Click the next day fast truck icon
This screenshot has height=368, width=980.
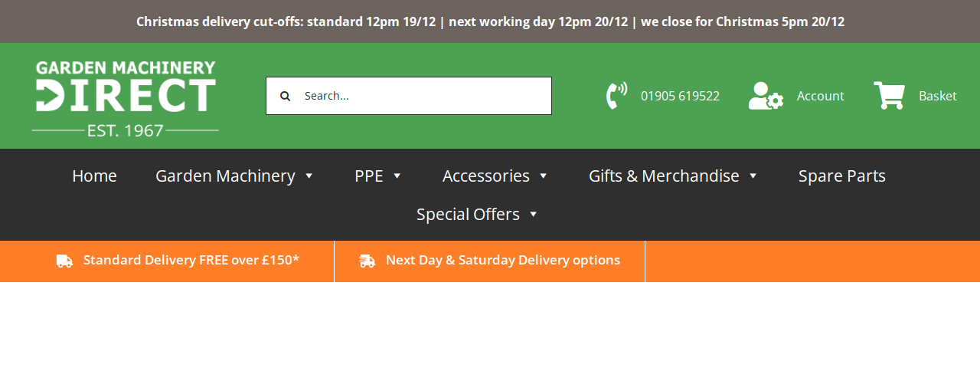tap(367, 261)
